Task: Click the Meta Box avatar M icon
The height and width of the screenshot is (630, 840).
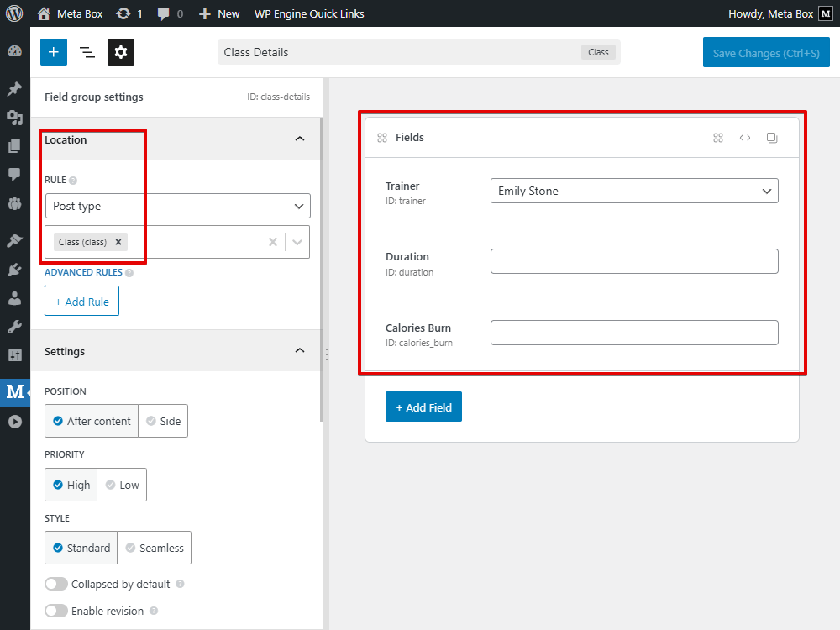Action: coord(826,13)
